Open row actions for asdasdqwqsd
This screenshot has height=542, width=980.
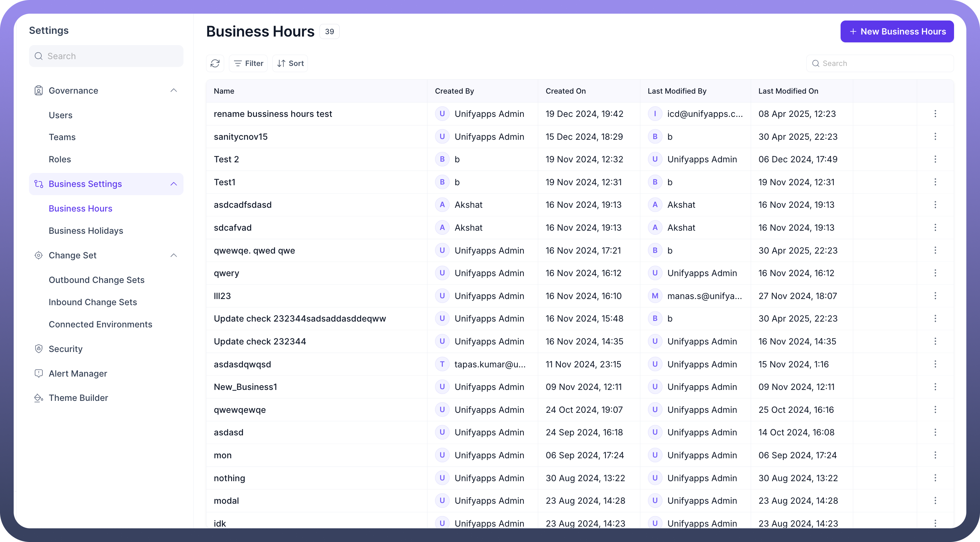pyautogui.click(x=935, y=364)
